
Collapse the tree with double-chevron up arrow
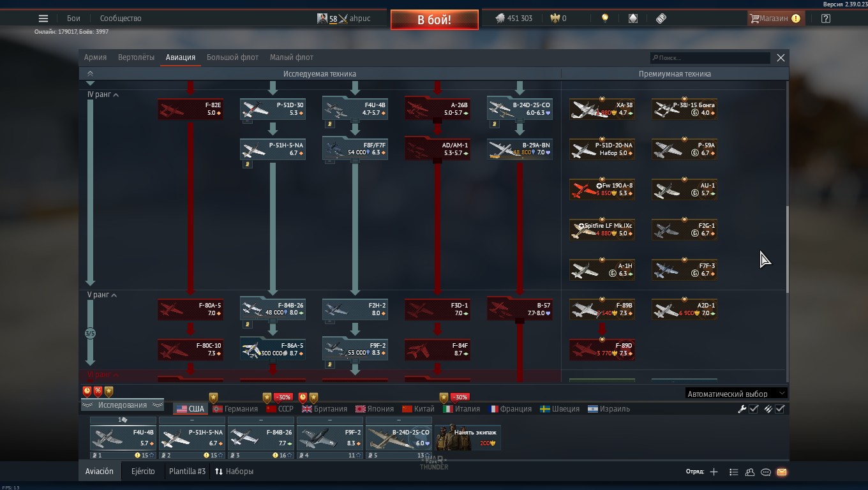point(90,74)
